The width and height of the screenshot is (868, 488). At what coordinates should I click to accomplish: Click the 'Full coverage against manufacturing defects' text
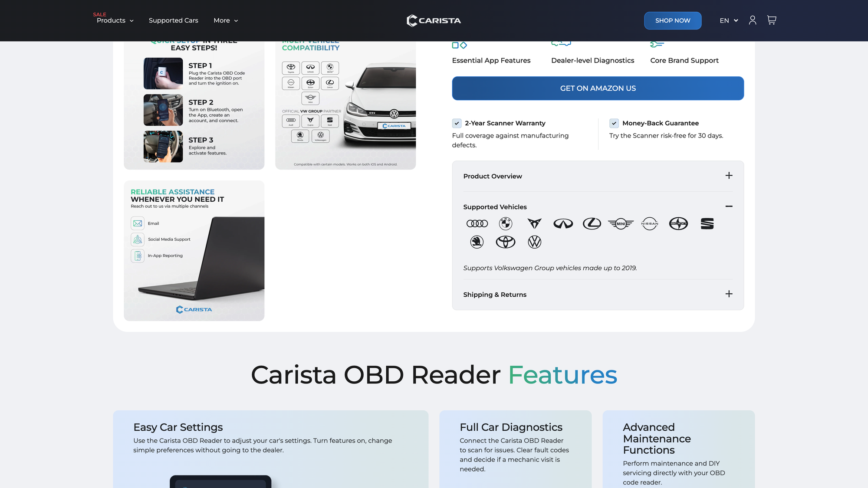pyautogui.click(x=510, y=141)
